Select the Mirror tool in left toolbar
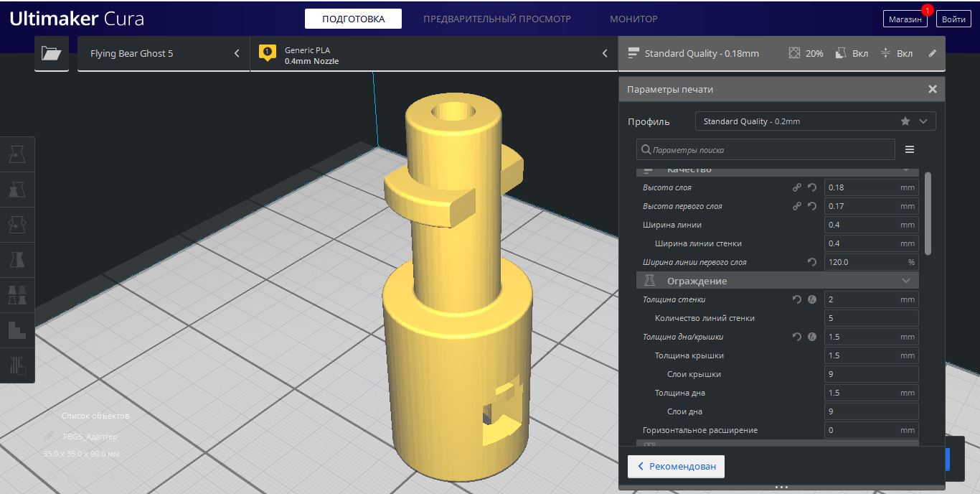This screenshot has height=494, width=980. point(17,259)
